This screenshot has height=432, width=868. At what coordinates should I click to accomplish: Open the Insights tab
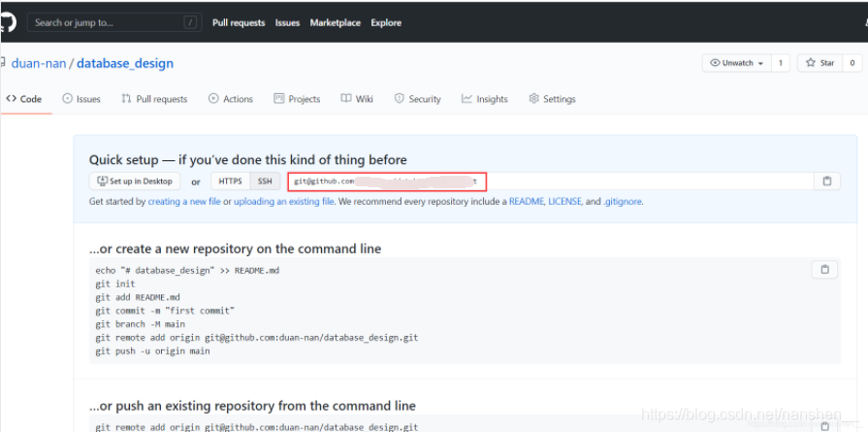(x=484, y=99)
